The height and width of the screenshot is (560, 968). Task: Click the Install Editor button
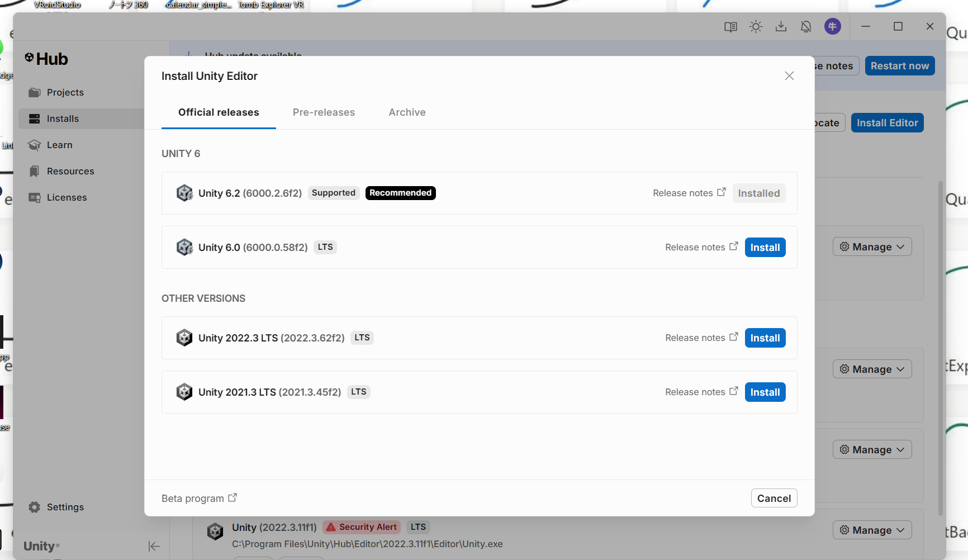click(888, 123)
